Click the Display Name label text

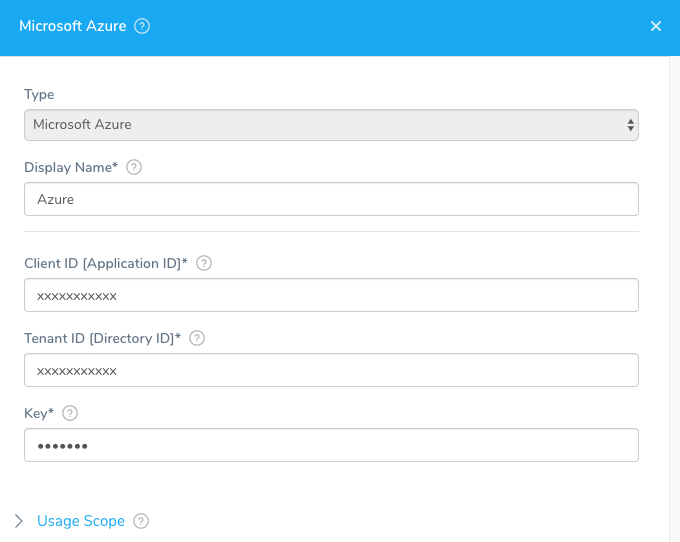[71, 167]
